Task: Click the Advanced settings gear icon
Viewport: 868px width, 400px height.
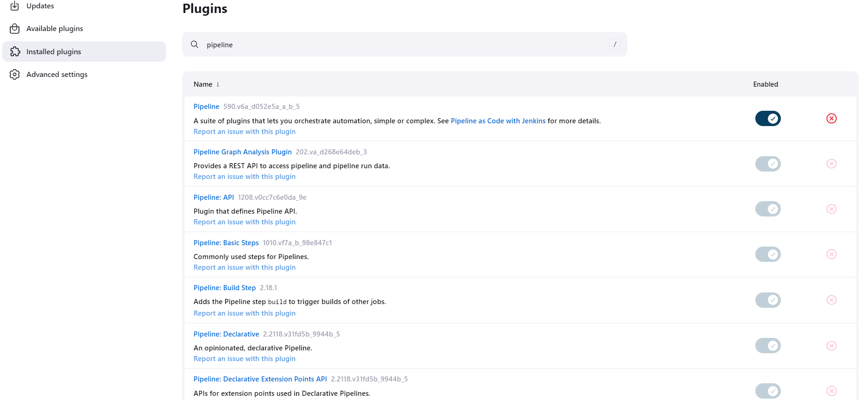Action: (x=15, y=74)
